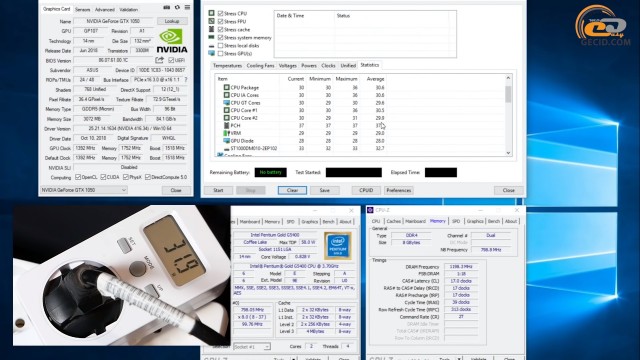Enable the Stress GPU(s) checkbox
This screenshot has width=640, height=360.
220,53
